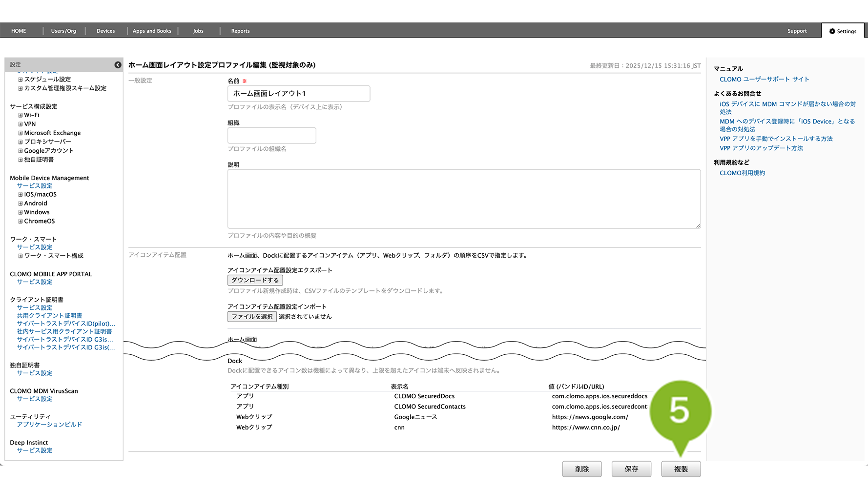Expand the Microsoft Exchange node

[21, 133]
